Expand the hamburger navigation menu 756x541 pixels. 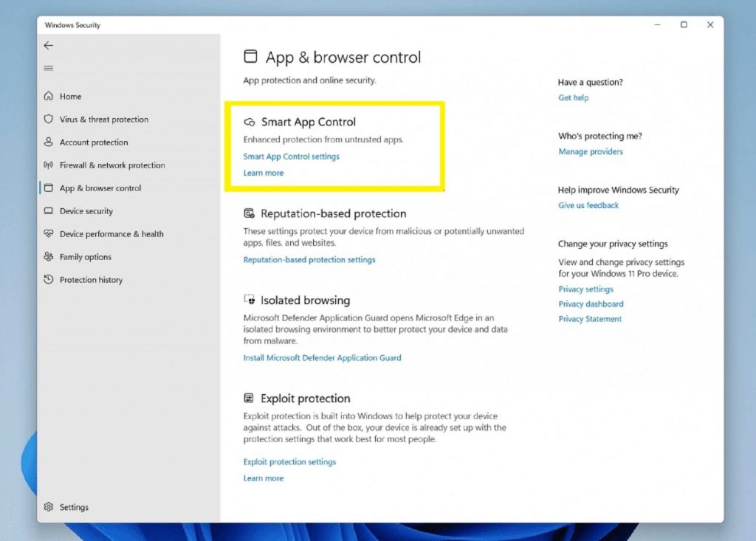pyautogui.click(x=49, y=69)
